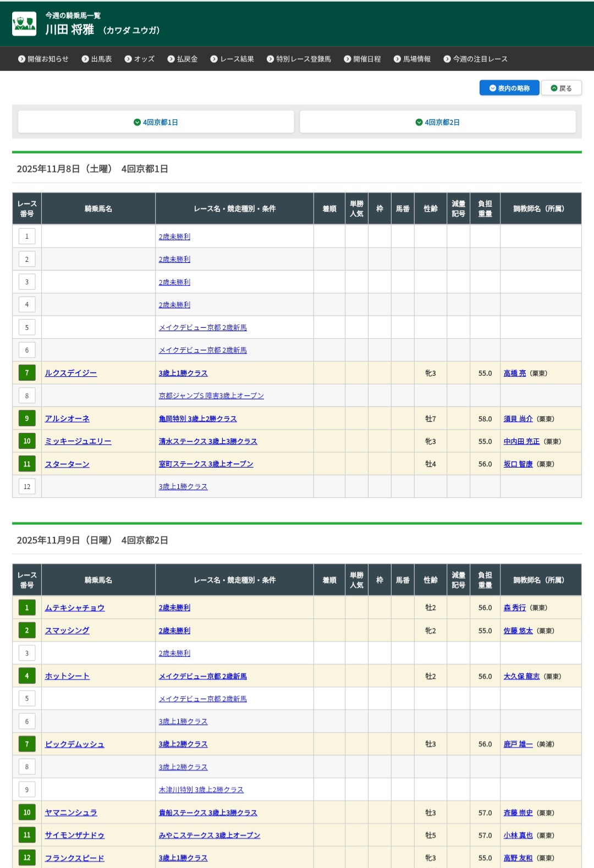Open 馬場情報 menu item
The image size is (594, 868).
pyautogui.click(x=412, y=59)
